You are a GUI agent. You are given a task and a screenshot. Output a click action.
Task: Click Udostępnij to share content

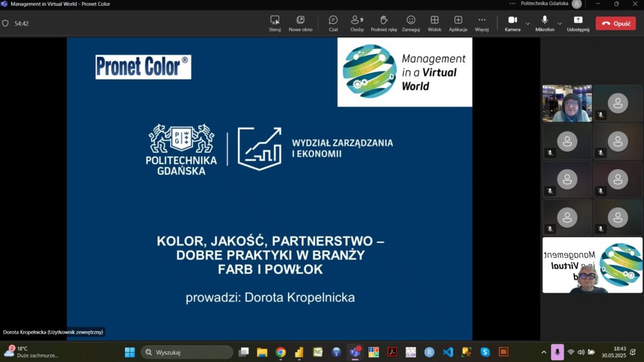(x=578, y=23)
